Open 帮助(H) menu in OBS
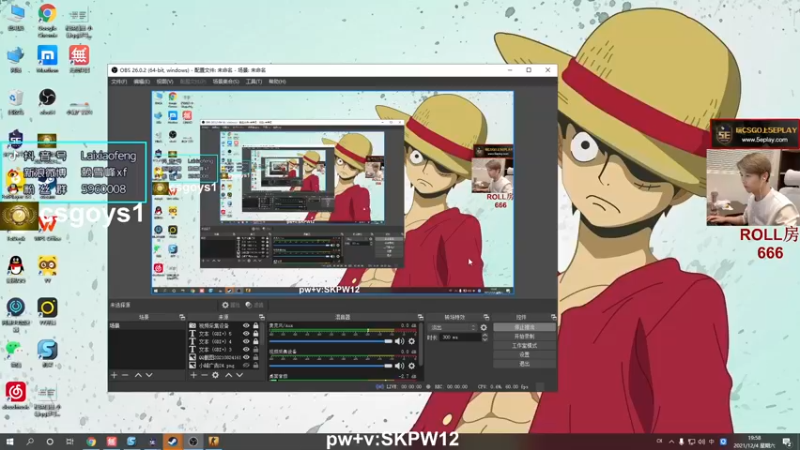 (277, 82)
